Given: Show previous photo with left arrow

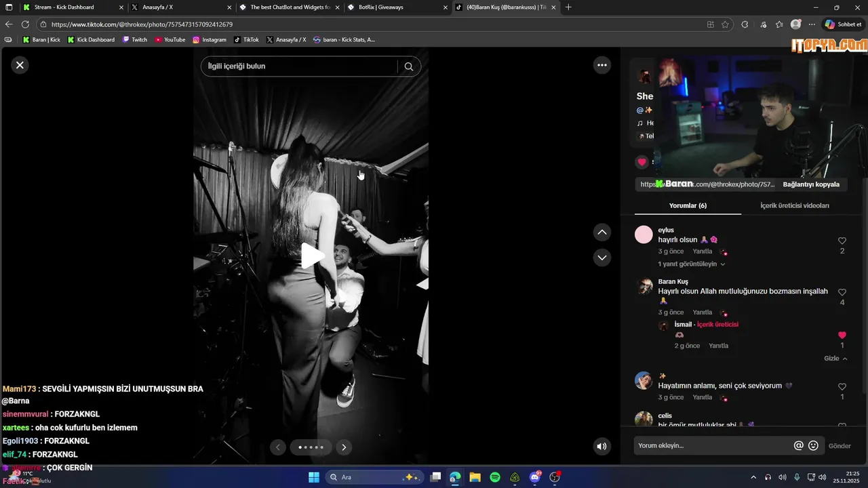Looking at the screenshot, I should tap(278, 447).
